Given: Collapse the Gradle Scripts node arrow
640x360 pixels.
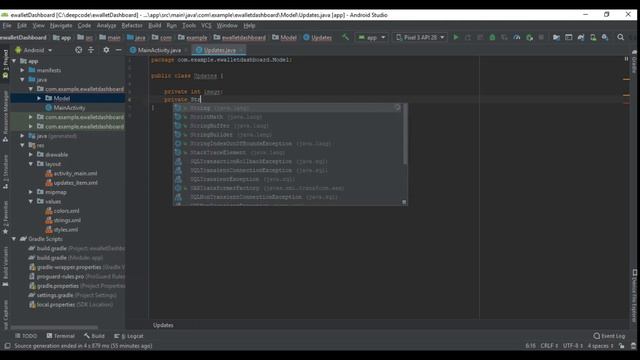Looking at the screenshot, I should coord(14,239).
